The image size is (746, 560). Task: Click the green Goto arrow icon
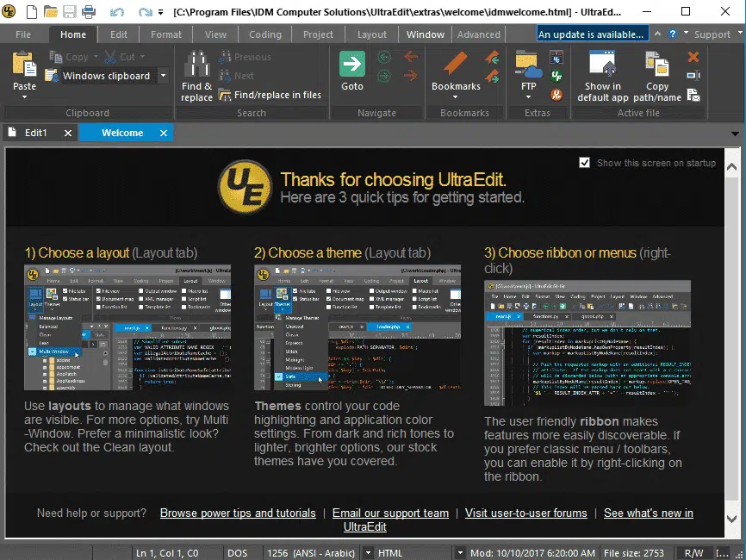coord(352,64)
